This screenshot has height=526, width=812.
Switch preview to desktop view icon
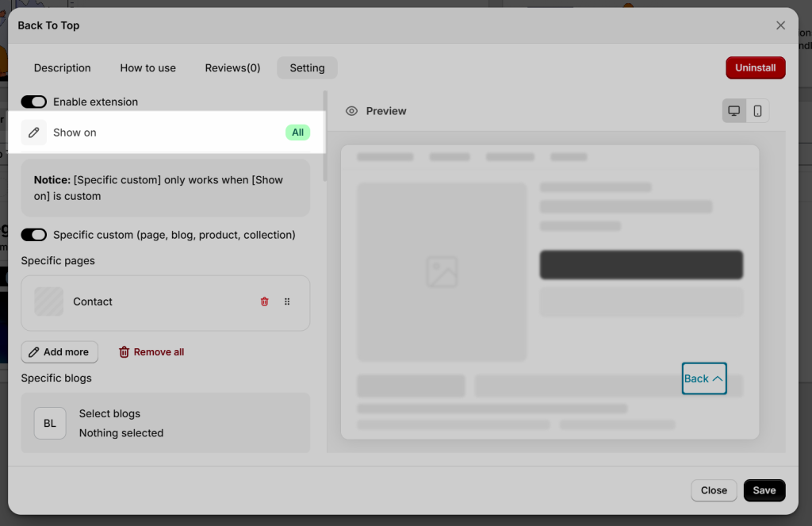[x=733, y=111]
